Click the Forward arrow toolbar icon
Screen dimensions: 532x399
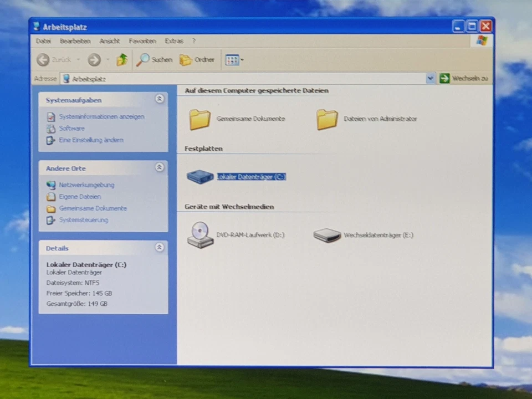click(x=94, y=60)
